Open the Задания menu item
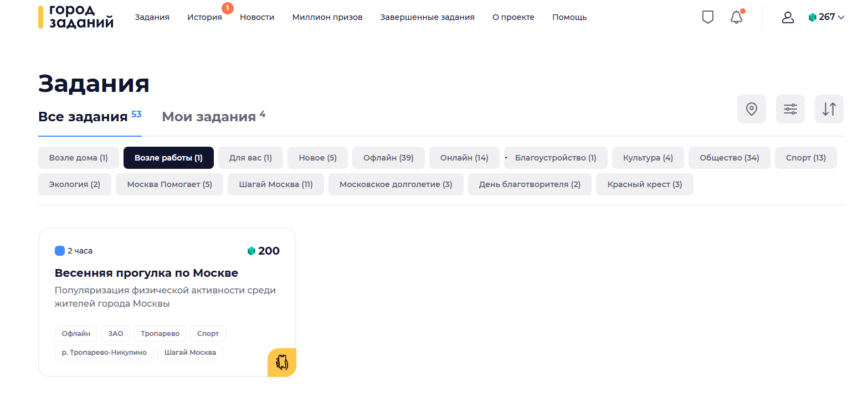 click(x=152, y=17)
